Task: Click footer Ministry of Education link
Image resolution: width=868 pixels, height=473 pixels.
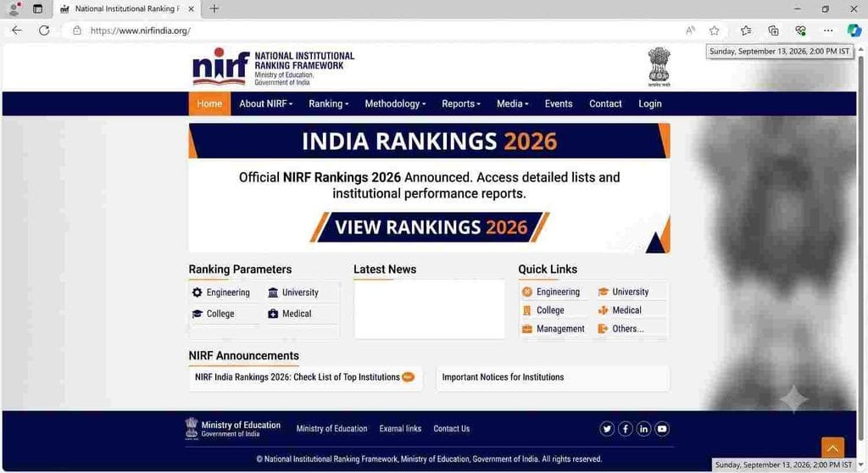Action: click(x=331, y=429)
